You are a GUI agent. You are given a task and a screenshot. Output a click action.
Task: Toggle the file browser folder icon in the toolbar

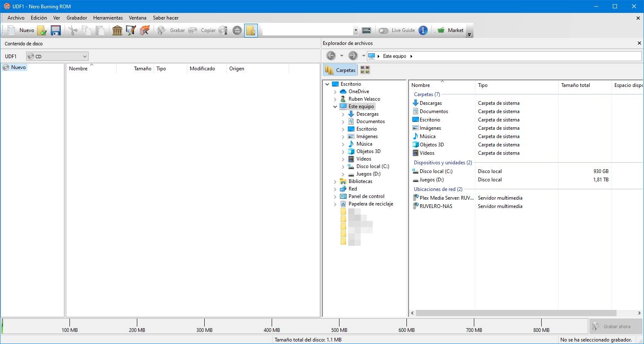pos(251,30)
